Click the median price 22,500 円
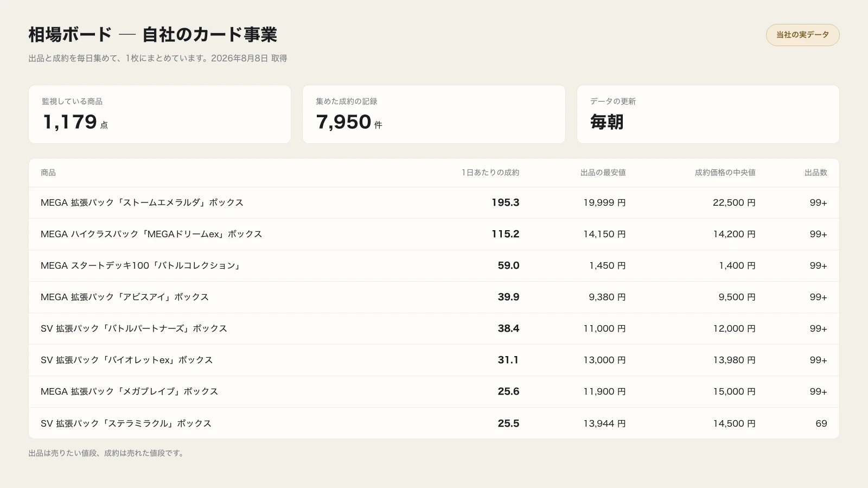 734,202
